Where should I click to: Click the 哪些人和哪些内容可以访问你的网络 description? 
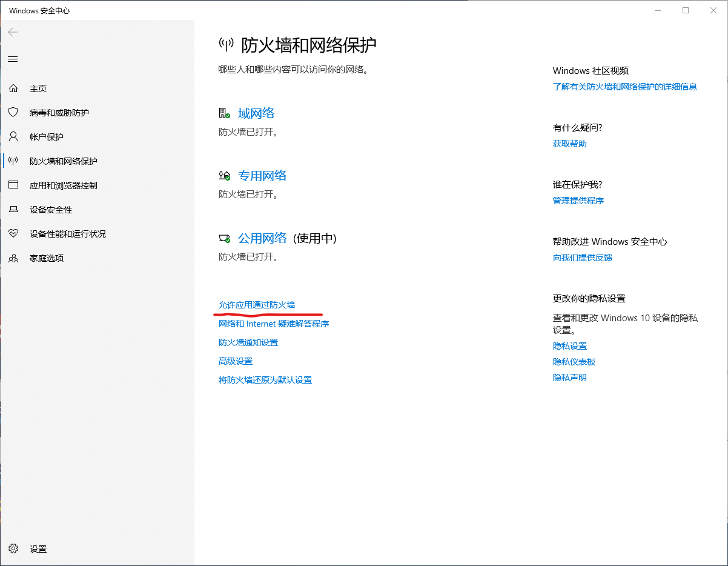[x=294, y=70]
